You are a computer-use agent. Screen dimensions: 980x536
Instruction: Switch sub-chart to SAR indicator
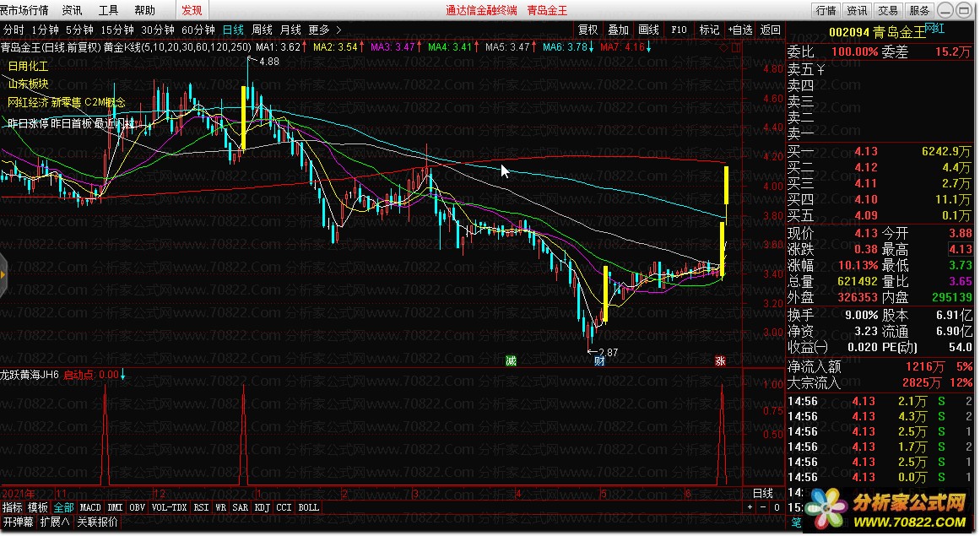point(241,507)
